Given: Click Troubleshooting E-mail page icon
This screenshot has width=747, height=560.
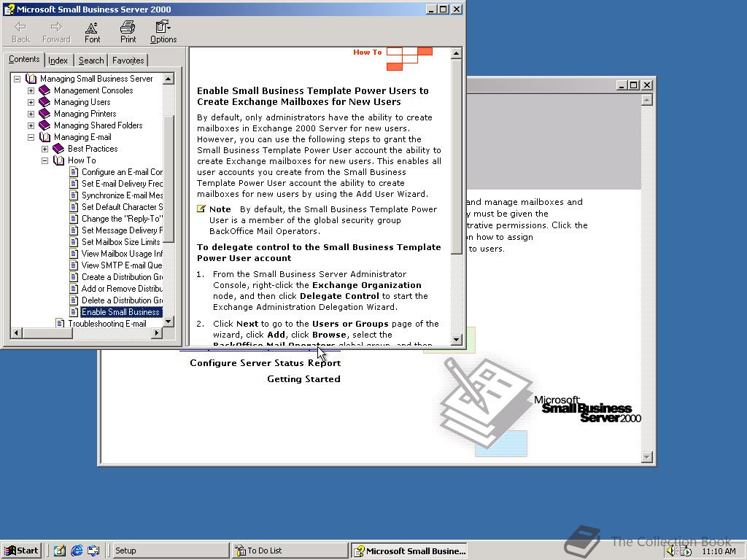Looking at the screenshot, I should point(60,323).
